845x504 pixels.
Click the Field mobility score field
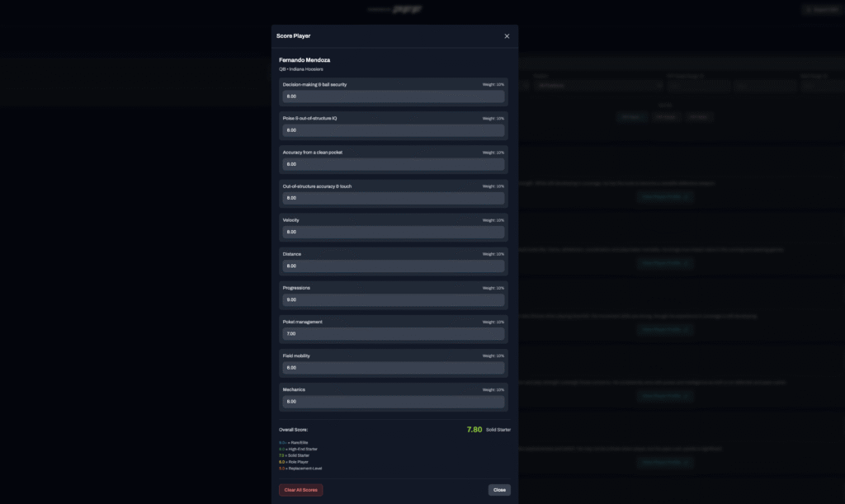pyautogui.click(x=393, y=368)
